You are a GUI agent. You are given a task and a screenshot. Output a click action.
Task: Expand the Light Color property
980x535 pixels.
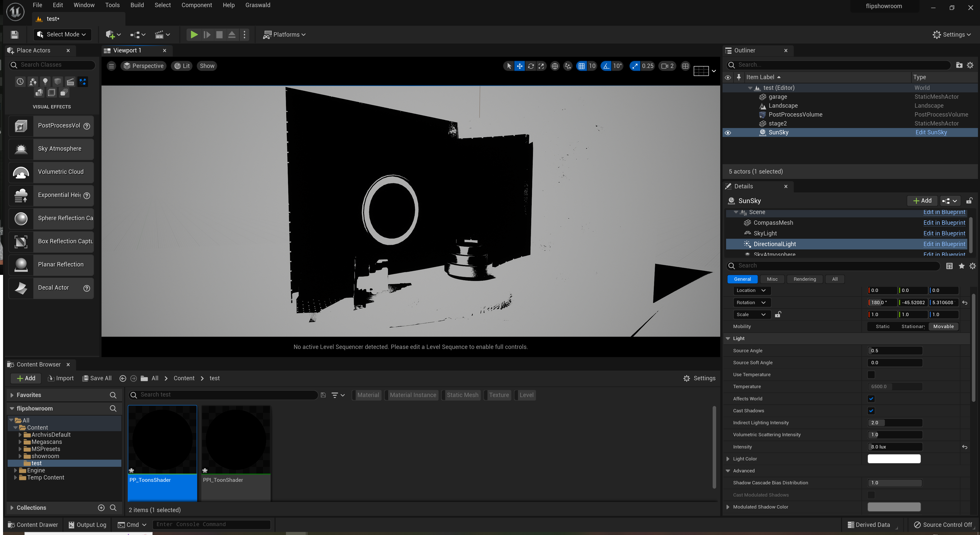pyautogui.click(x=728, y=459)
